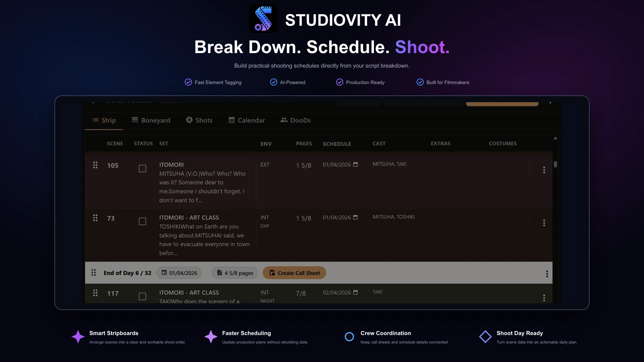Image resolution: width=644 pixels, height=362 pixels.
Task: Click the calendar icon beside scene 117 date
Action: 355,292
